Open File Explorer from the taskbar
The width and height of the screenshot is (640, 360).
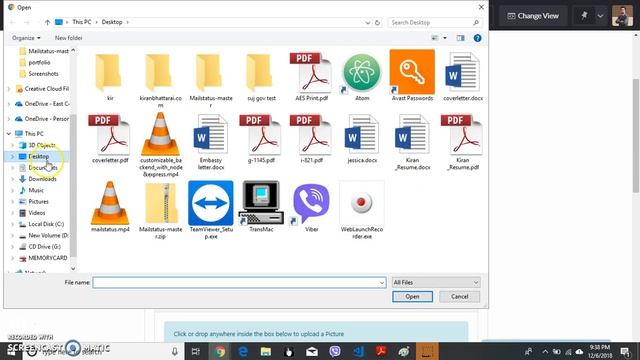pos(266,351)
